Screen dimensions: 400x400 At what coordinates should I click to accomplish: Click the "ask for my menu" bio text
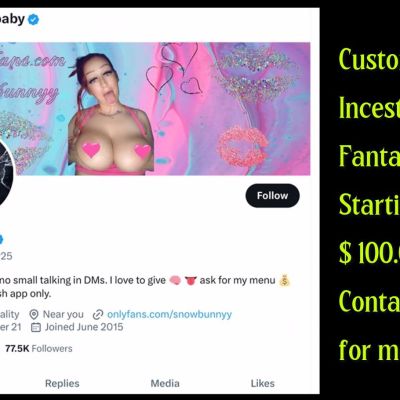click(237, 281)
